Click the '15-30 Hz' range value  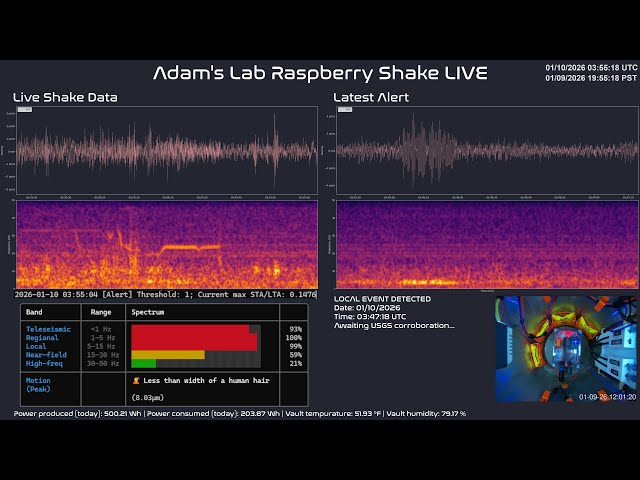point(103,355)
